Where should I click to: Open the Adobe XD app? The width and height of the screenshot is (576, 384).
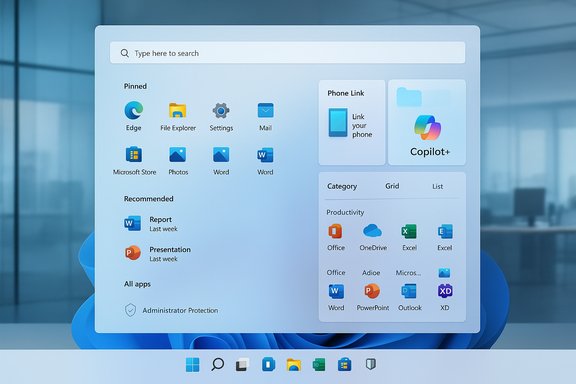pos(445,291)
